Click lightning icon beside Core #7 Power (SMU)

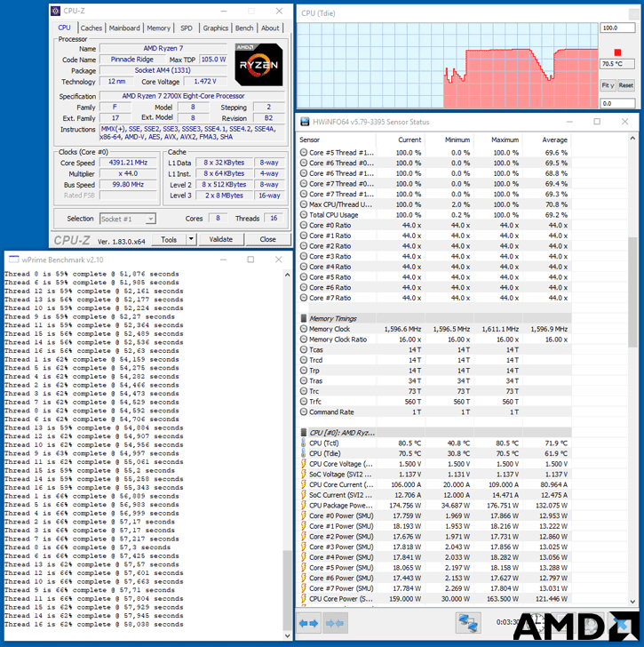[304, 588]
